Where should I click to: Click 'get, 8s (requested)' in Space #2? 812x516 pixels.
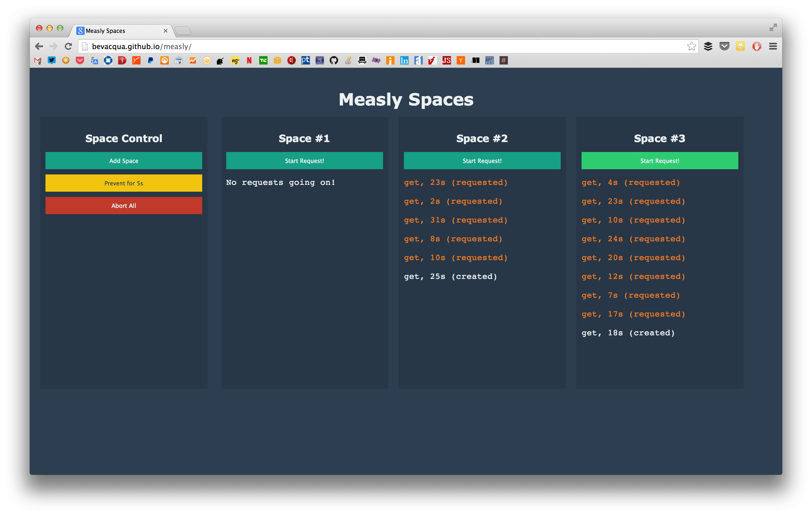pyautogui.click(x=453, y=239)
